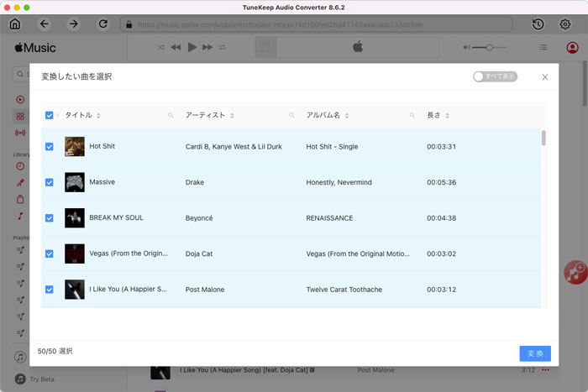This screenshot has height=392, width=588.
Task: Open the Listen Now sidebar icon
Action: click(20, 100)
